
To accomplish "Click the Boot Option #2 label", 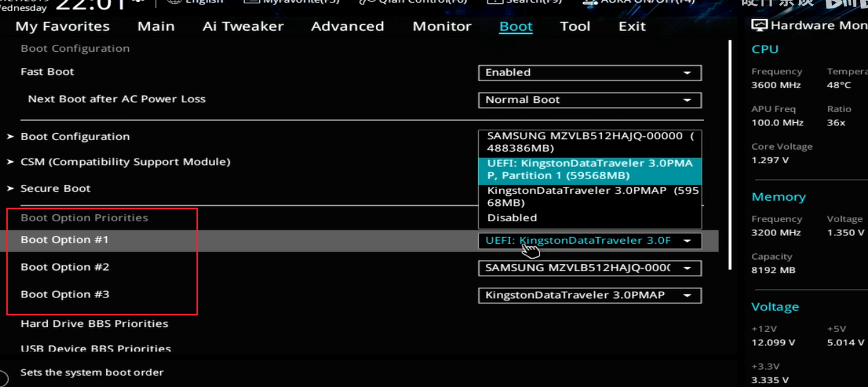I will tap(65, 267).
